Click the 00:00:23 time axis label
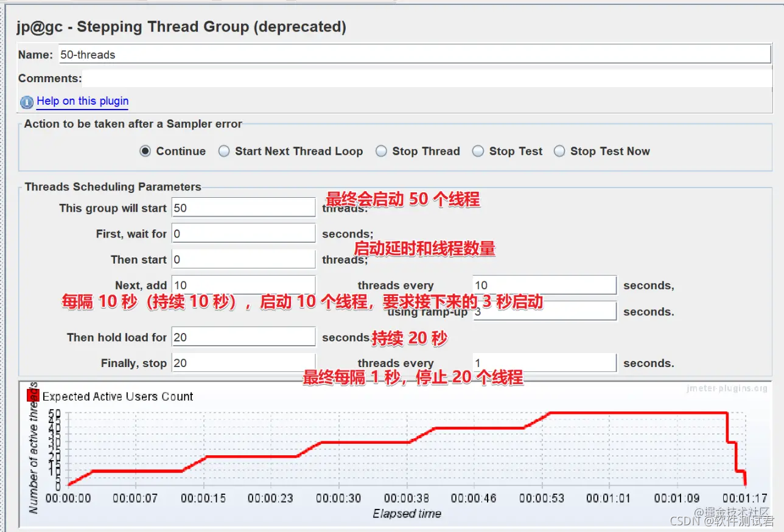The width and height of the screenshot is (784, 532). pos(271,498)
